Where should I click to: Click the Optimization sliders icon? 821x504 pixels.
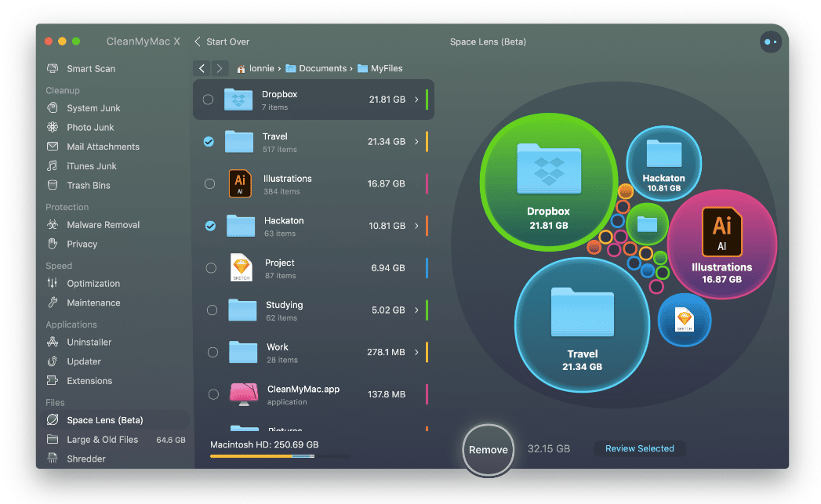coord(53,284)
